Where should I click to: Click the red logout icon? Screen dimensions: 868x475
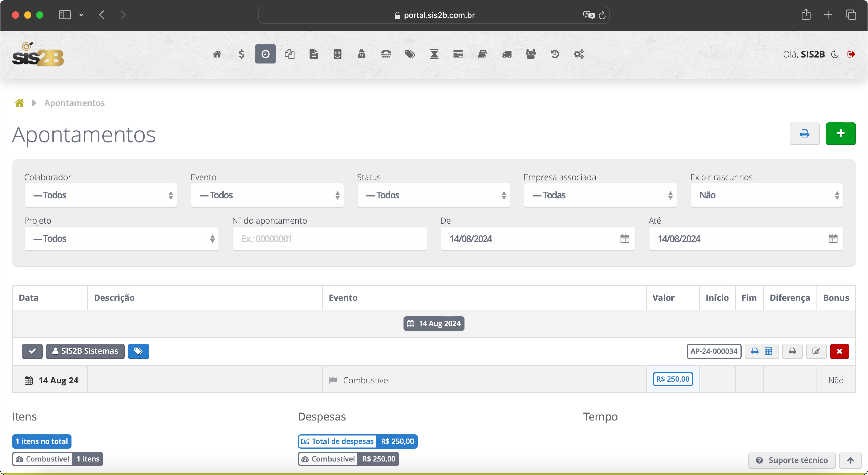[851, 54]
